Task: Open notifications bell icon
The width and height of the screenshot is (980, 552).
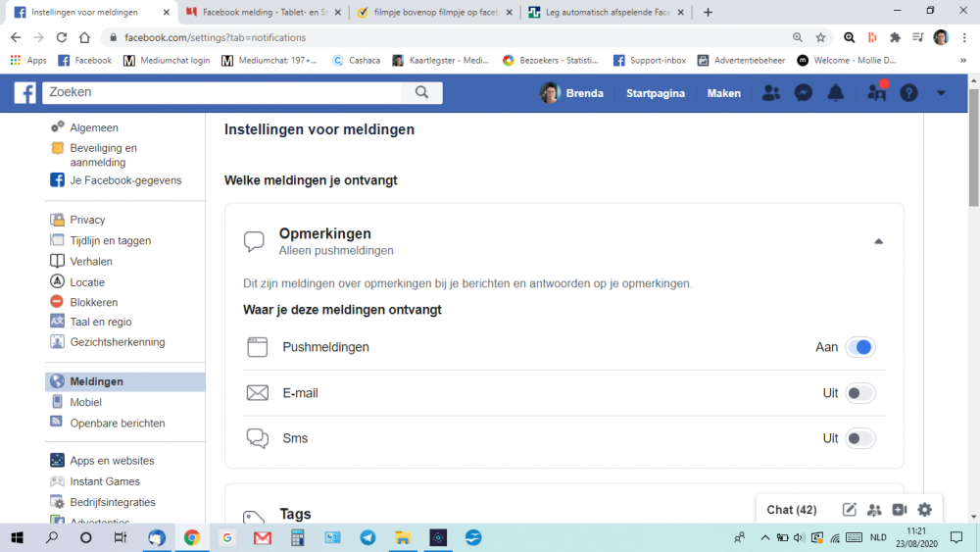Action: pos(836,93)
